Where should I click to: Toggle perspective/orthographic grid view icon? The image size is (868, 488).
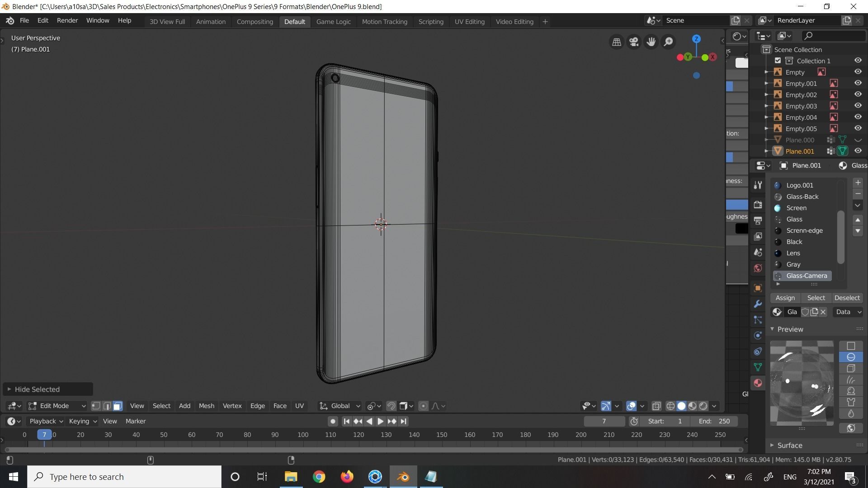click(617, 42)
